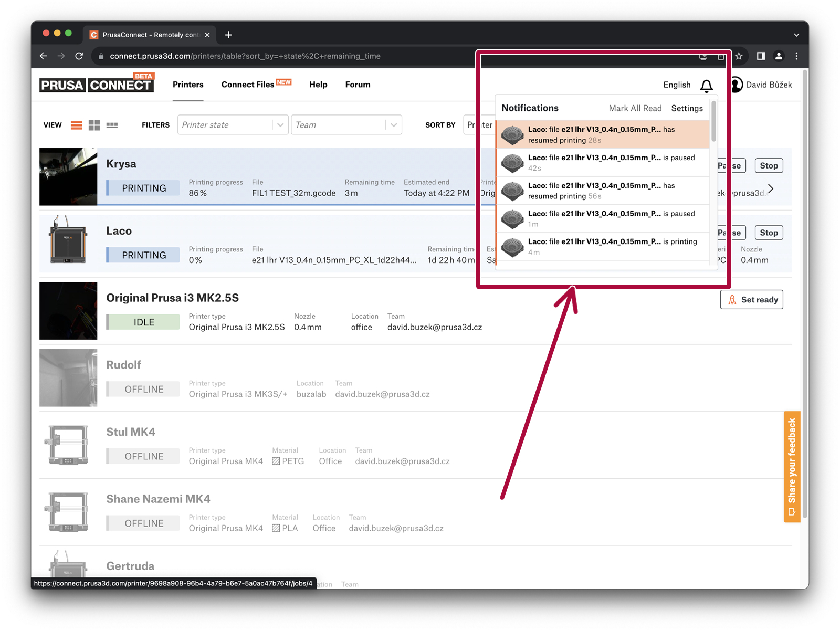This screenshot has height=630, width=840.
Task: View site information lock icon
Action: pyautogui.click(x=101, y=56)
